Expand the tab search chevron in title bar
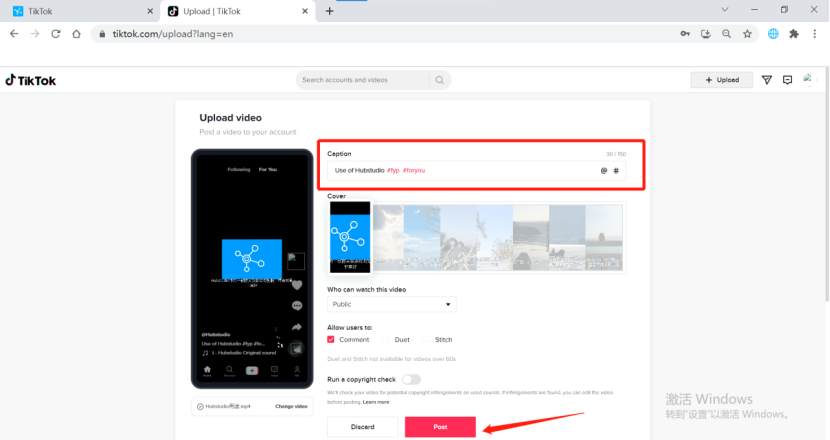Viewport: 830px width, 440px height. pyautogui.click(x=725, y=10)
